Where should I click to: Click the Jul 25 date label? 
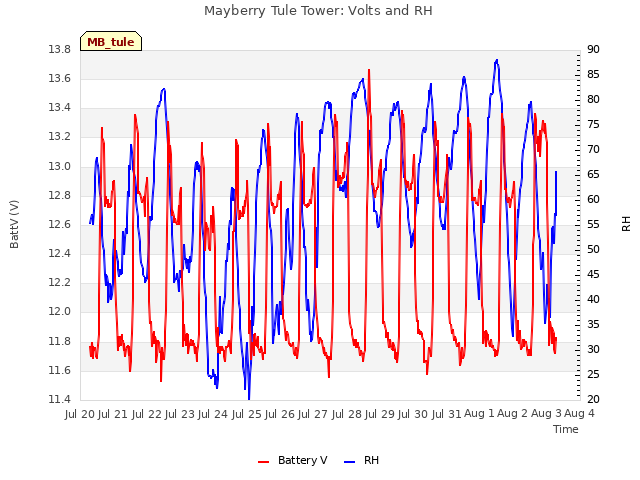[x=247, y=414]
